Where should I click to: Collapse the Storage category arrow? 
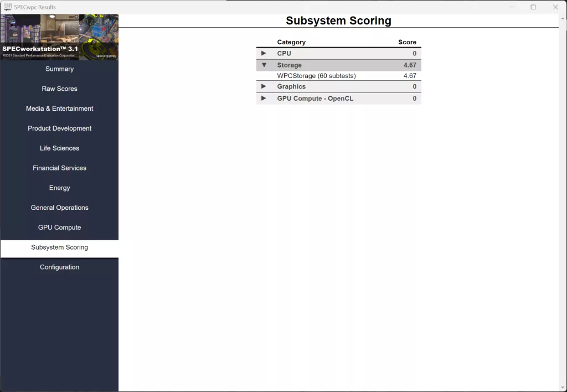[264, 65]
